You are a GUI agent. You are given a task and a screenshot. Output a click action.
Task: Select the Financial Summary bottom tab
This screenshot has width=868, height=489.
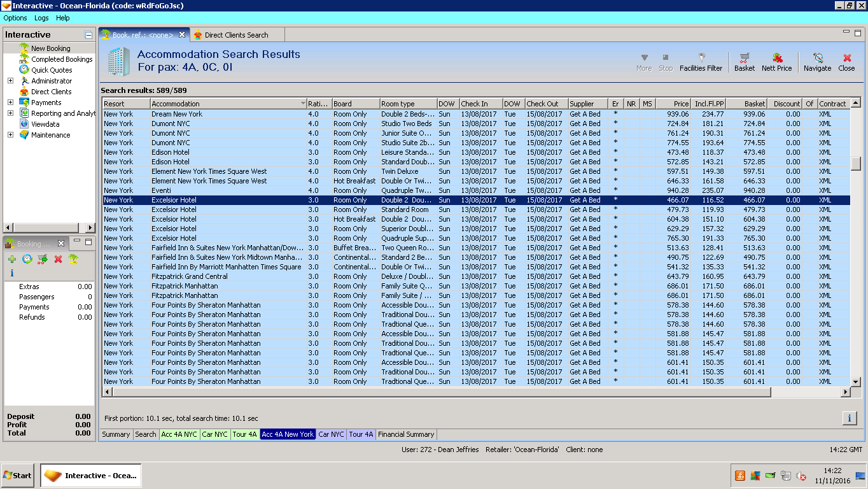coord(406,434)
